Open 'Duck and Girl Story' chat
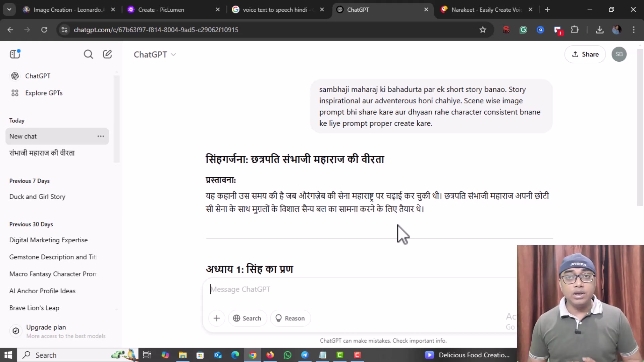This screenshot has height=362, width=644. (x=37, y=197)
